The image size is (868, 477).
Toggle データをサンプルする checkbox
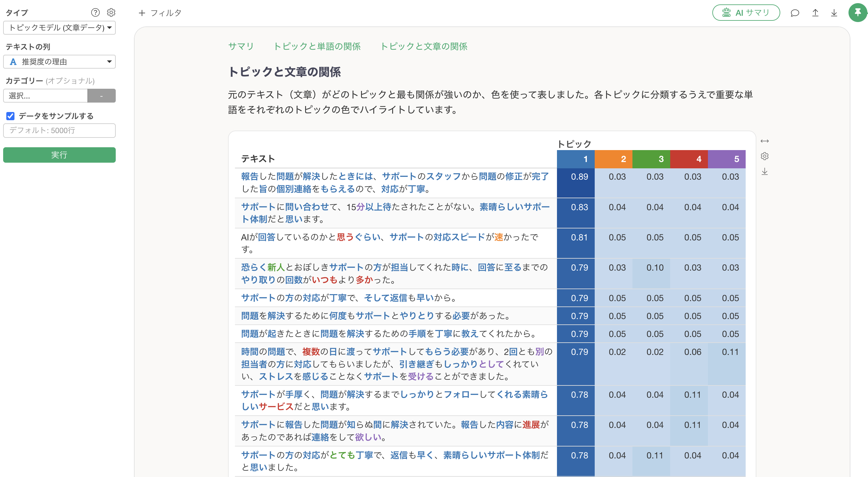pos(10,116)
